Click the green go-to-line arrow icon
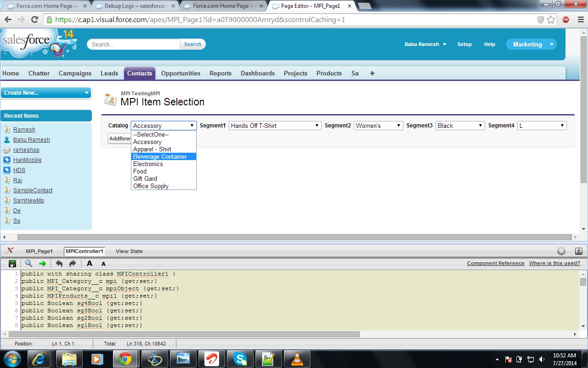The image size is (588, 368). (42, 264)
